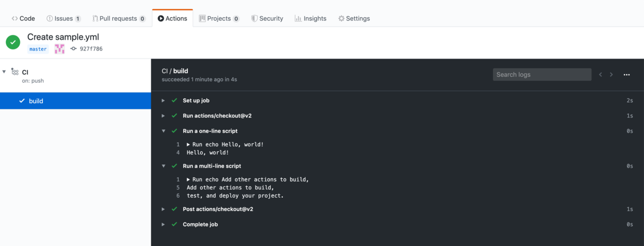Click green check on one-line script step
The image size is (644, 246).
[x=174, y=131]
